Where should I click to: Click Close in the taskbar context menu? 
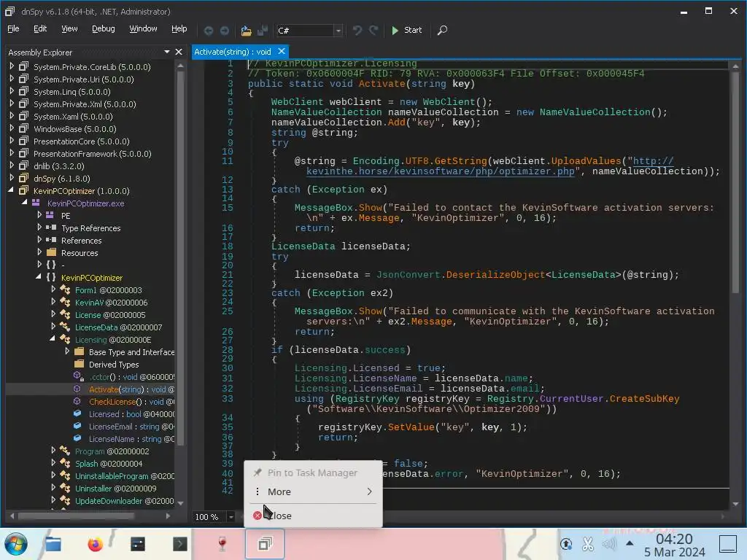[x=313, y=516]
